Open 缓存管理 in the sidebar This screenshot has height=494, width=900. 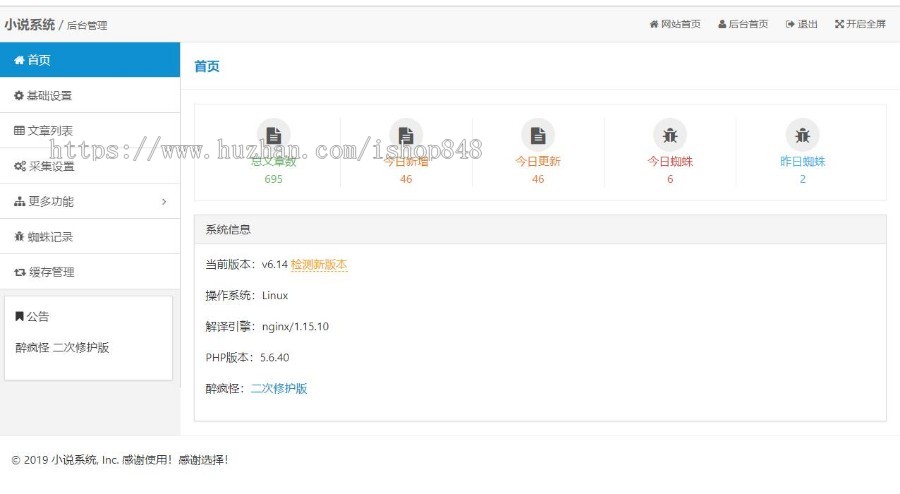[x=90, y=272]
